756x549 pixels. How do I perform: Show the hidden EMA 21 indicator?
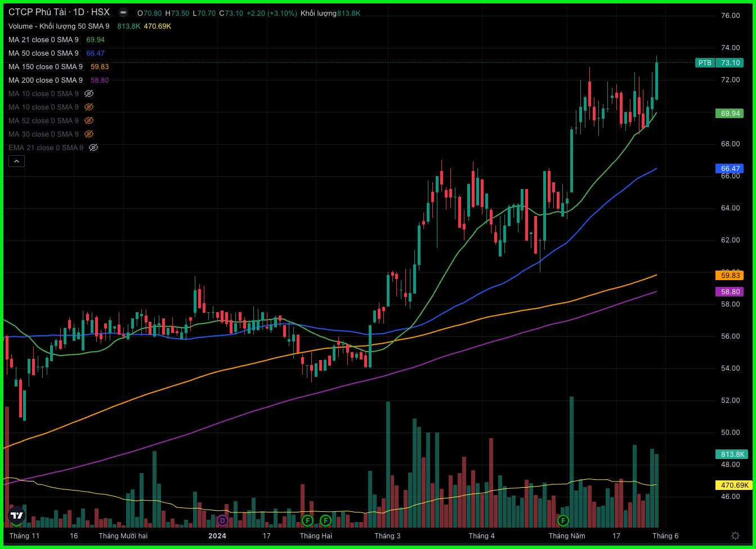(93, 147)
